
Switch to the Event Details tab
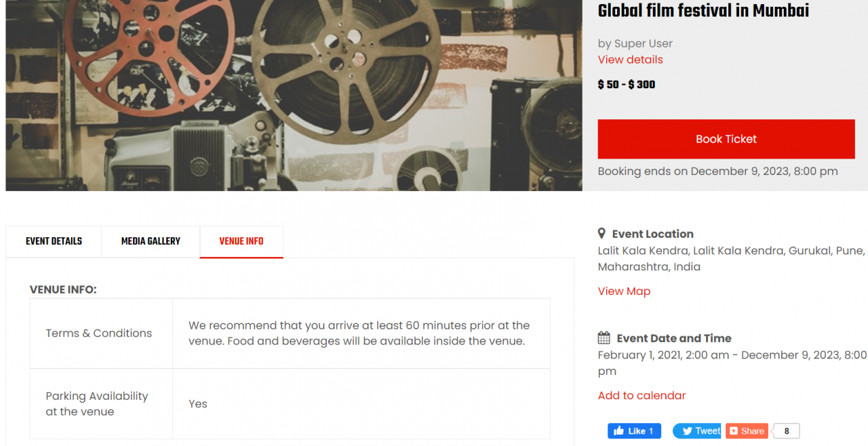(54, 241)
